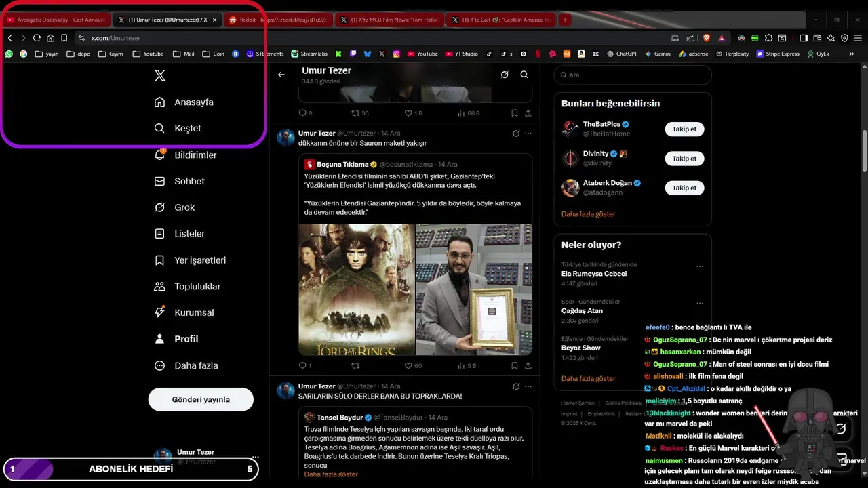Open Brave wallet icon
The height and width of the screenshot is (488, 868).
click(817, 38)
